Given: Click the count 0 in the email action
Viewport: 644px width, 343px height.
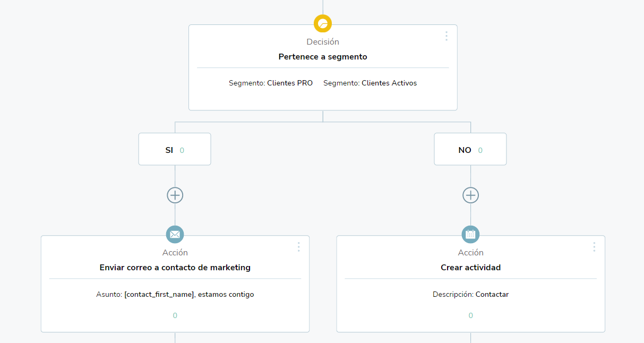Looking at the screenshot, I should pos(175,315).
